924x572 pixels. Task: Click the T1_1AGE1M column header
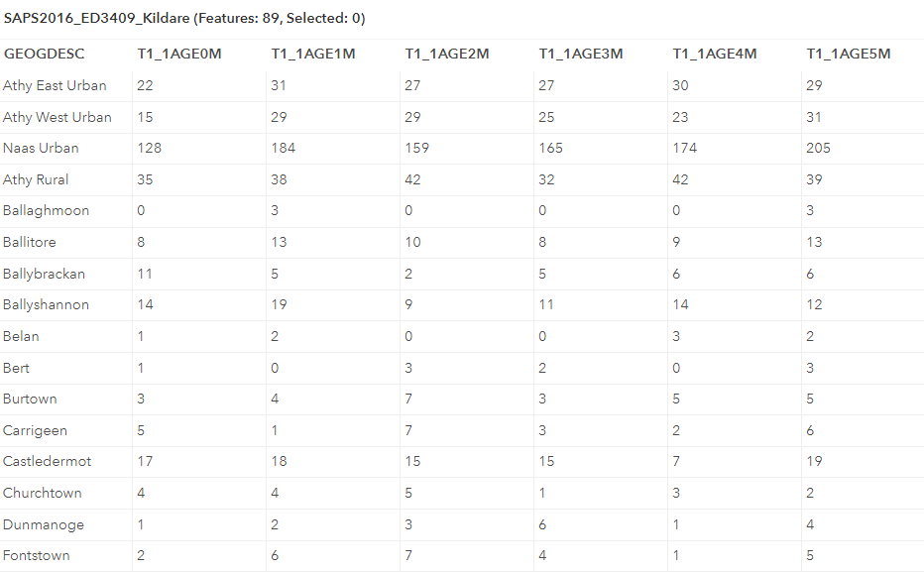click(313, 54)
